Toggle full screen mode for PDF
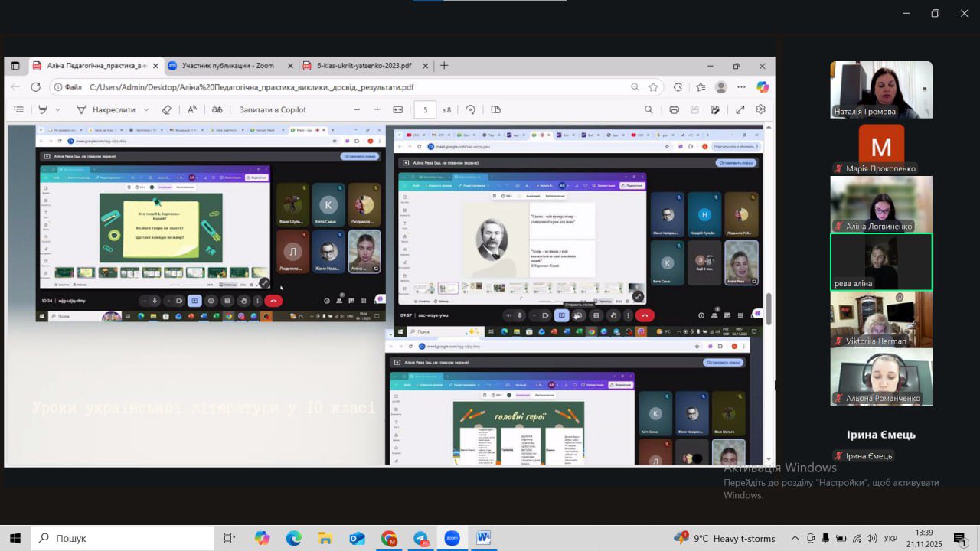Screen dimensions: 980x551 tap(740, 109)
